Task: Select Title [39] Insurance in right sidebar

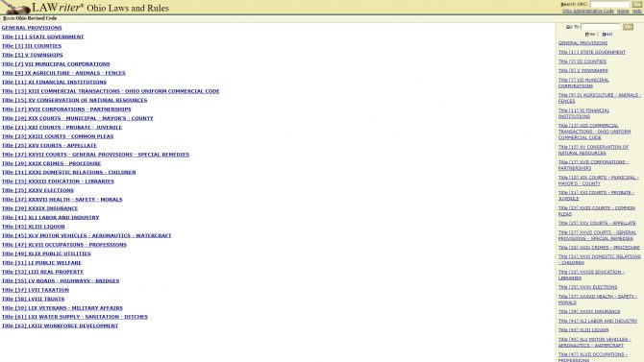Action: point(589,311)
